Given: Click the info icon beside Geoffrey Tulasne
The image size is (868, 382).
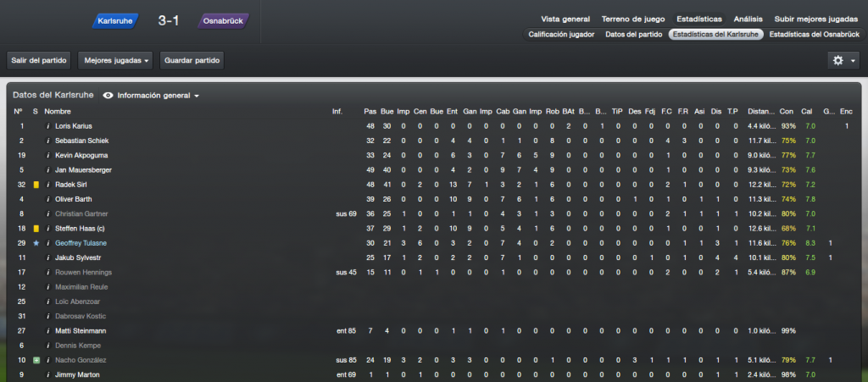Looking at the screenshot, I should [48, 243].
